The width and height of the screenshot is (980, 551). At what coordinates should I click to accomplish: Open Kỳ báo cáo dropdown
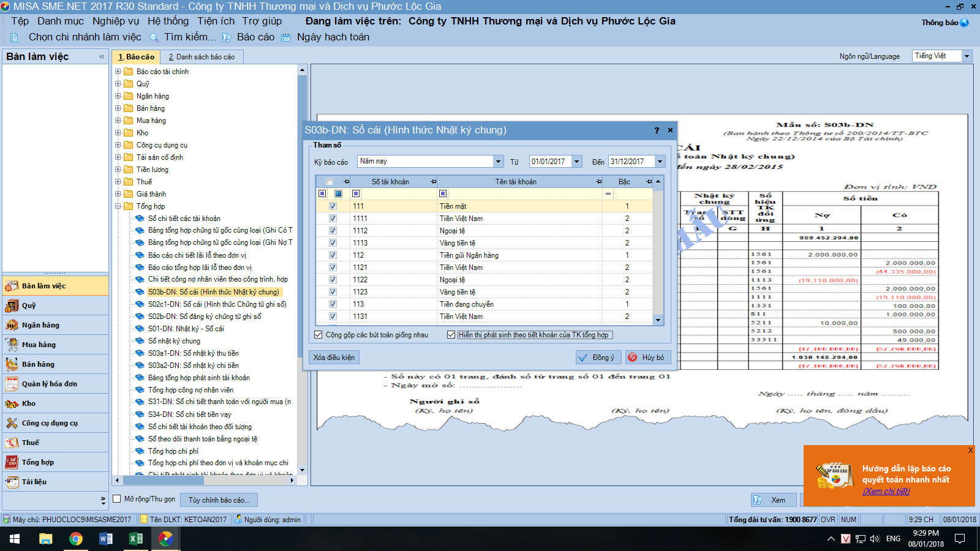click(499, 162)
